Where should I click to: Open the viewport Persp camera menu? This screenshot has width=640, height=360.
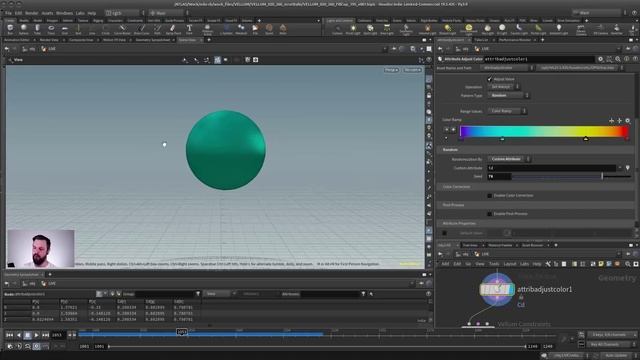coord(391,70)
